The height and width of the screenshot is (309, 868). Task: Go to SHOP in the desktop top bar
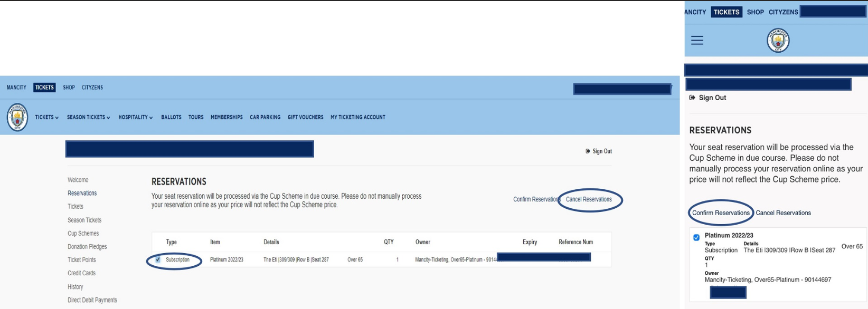69,88
